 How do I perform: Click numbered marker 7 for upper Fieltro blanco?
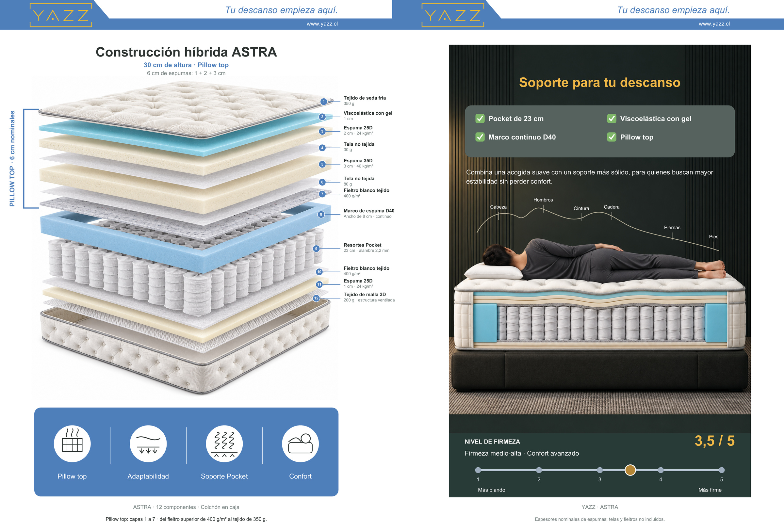pyautogui.click(x=322, y=194)
